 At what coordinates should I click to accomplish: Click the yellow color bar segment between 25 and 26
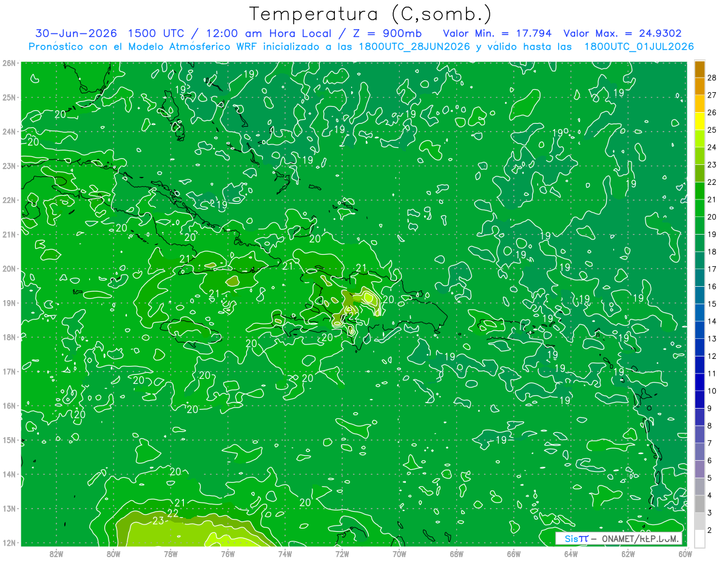click(x=699, y=121)
